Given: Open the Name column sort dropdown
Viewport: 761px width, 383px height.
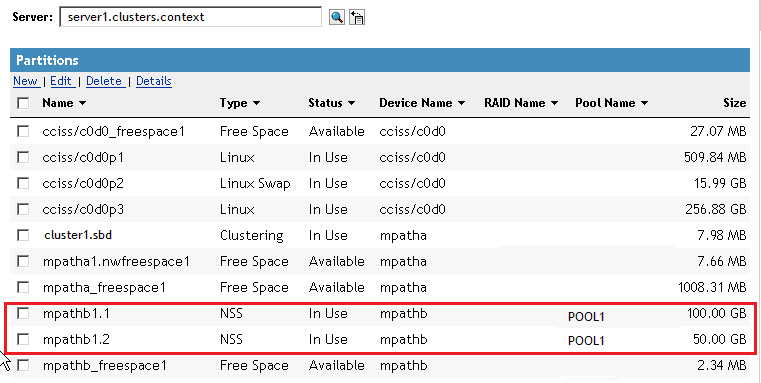Looking at the screenshot, I should 82,103.
